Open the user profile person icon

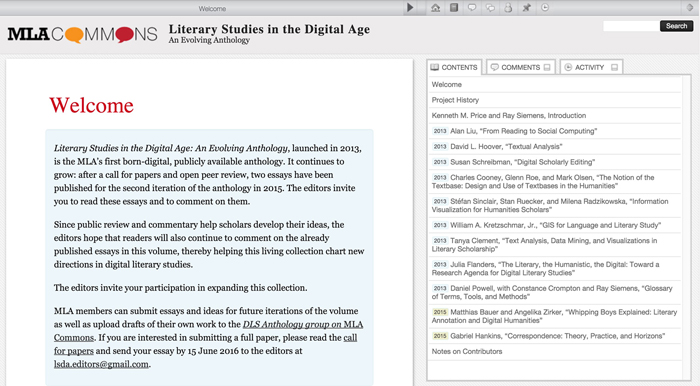point(508,8)
